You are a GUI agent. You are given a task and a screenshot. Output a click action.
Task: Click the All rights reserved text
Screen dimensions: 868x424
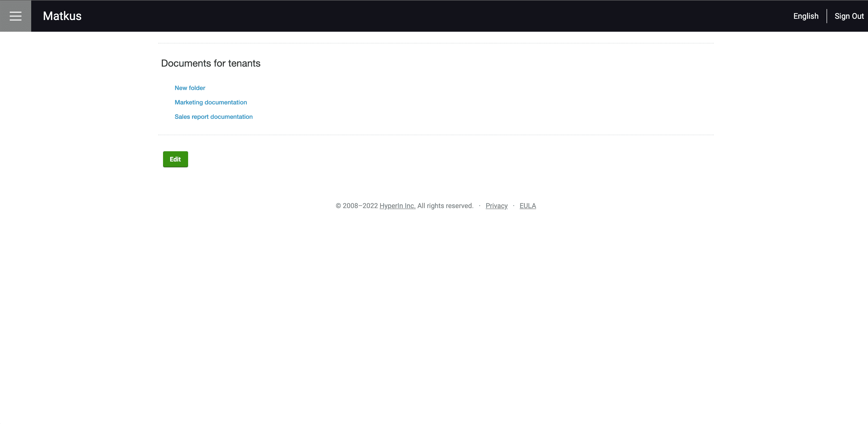tap(445, 206)
